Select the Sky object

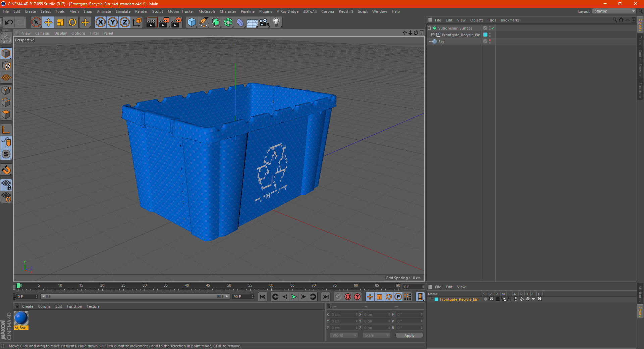pos(441,42)
